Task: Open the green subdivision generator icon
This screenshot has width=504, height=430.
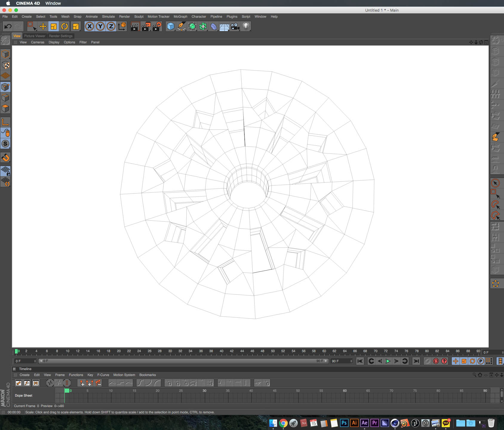Action: (193, 26)
